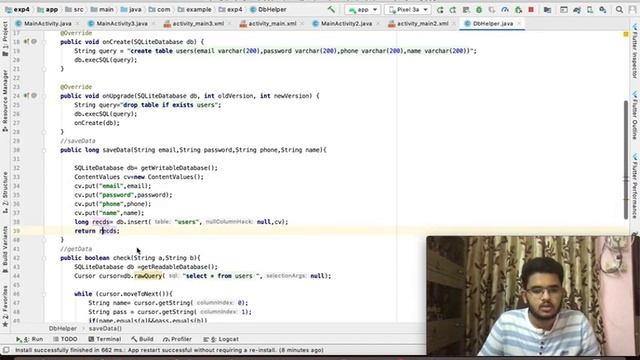Viewport: 640px width, 360px height.
Task: Click the //getData comment line
Action: pyautogui.click(x=76, y=249)
